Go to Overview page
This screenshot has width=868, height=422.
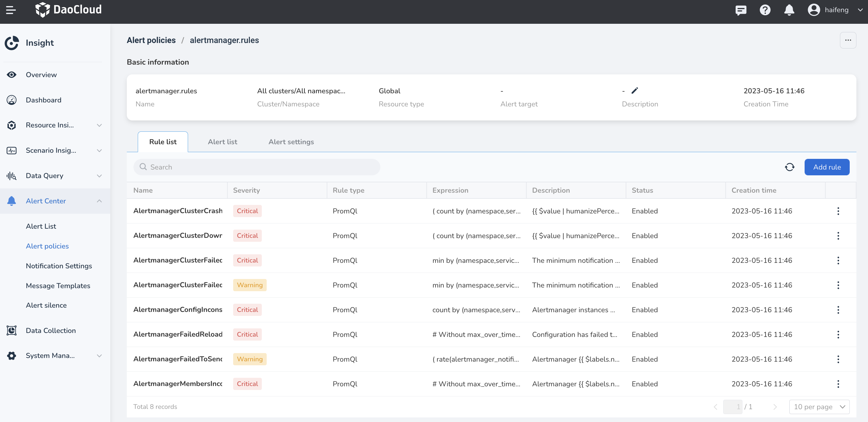(41, 75)
